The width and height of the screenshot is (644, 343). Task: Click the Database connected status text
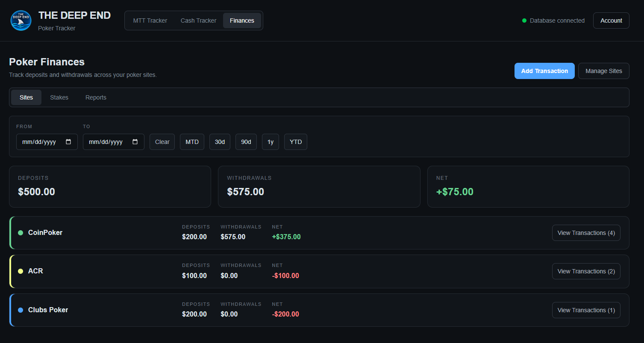point(557,21)
